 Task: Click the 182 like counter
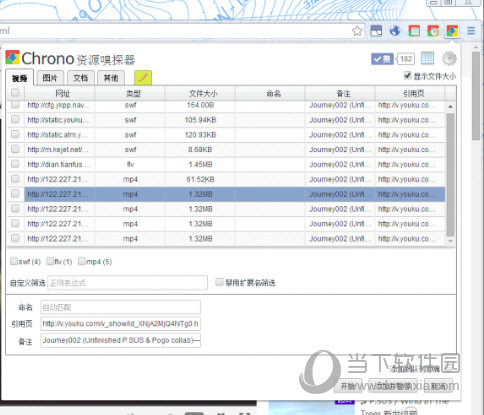click(x=405, y=59)
